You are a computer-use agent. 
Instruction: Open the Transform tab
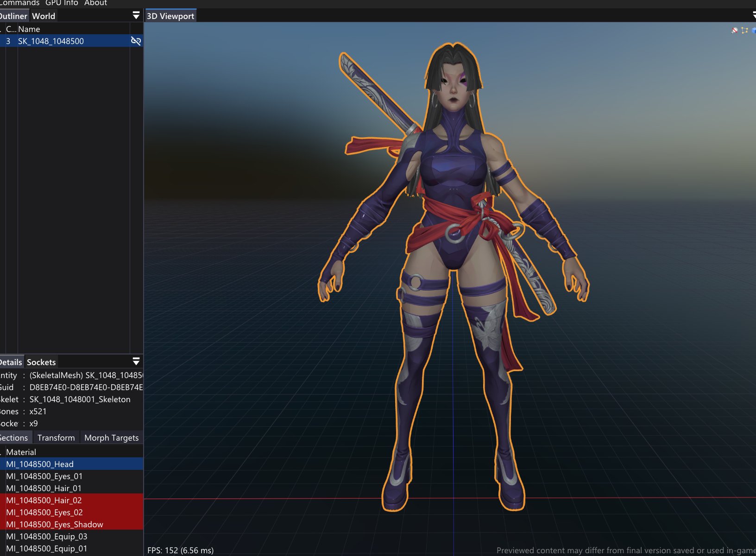(56, 438)
